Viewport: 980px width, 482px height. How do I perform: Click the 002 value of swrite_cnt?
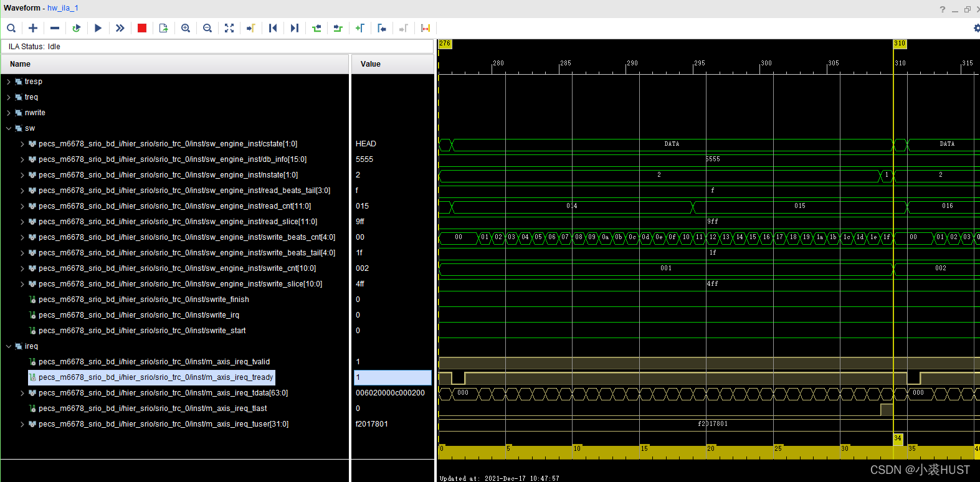(362, 268)
